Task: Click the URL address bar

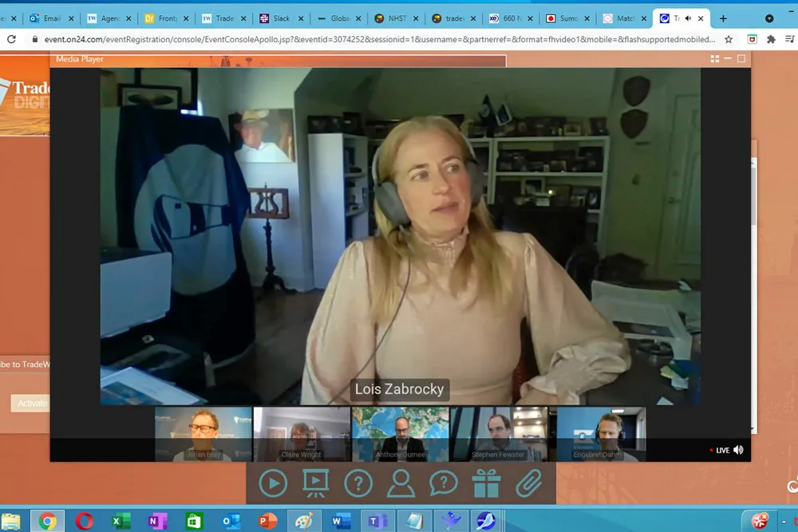Action: [375, 39]
